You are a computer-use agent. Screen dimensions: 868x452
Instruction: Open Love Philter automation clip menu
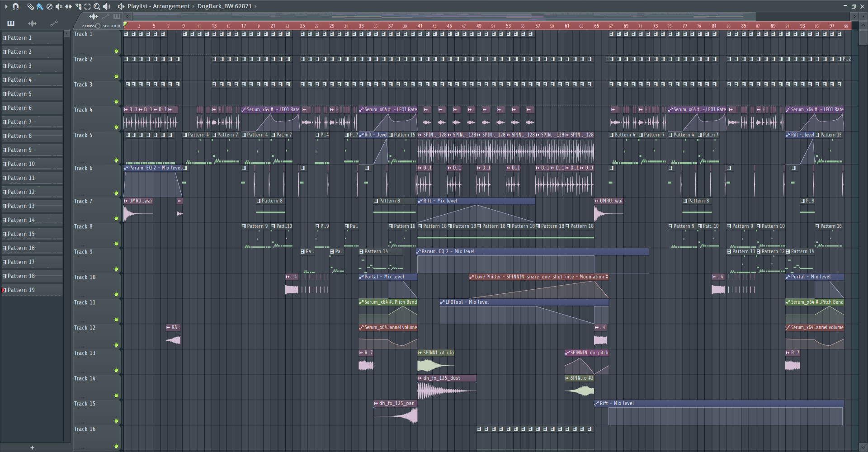(472, 277)
